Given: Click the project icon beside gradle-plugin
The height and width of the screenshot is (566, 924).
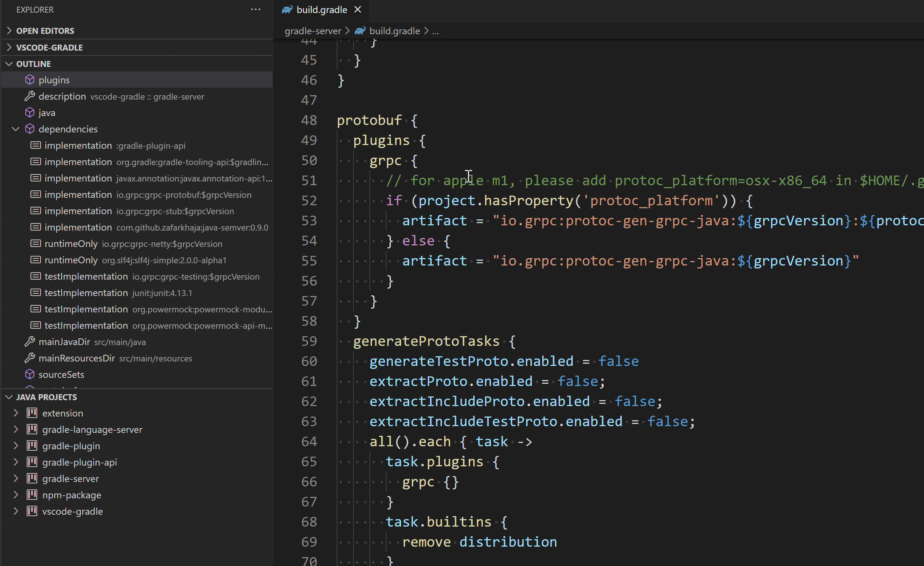Looking at the screenshot, I should coord(32,446).
